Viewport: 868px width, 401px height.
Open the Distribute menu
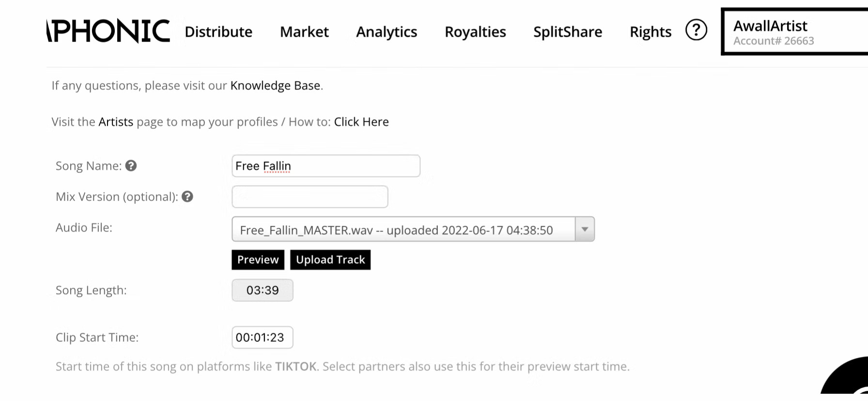218,32
